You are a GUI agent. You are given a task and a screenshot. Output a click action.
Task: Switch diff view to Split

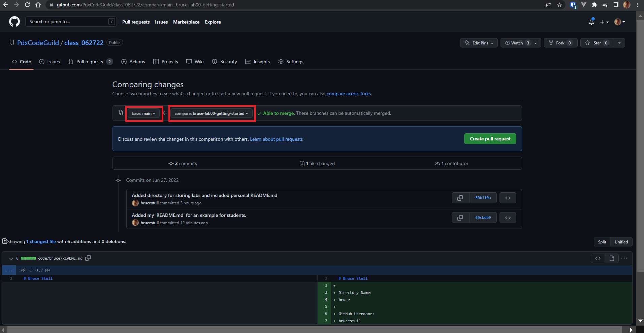click(602, 242)
